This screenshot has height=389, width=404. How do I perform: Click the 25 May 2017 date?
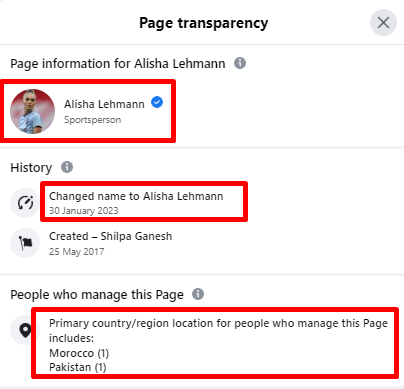click(77, 252)
